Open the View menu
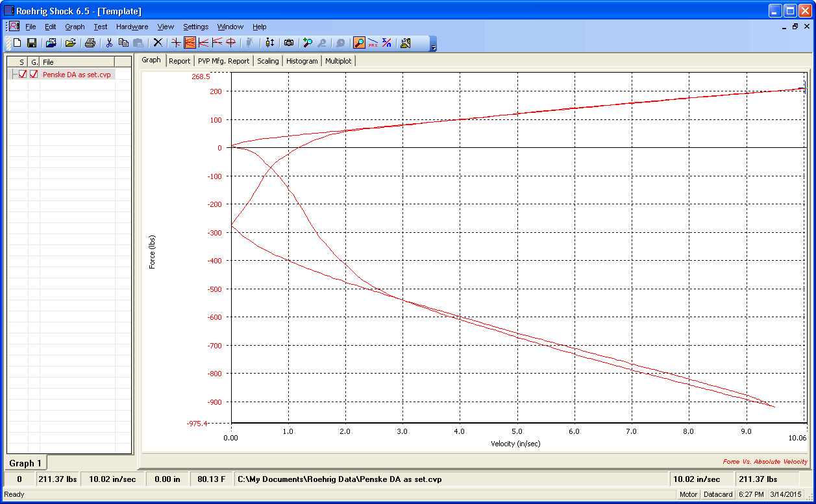Image resolution: width=816 pixels, height=504 pixels. [x=166, y=27]
